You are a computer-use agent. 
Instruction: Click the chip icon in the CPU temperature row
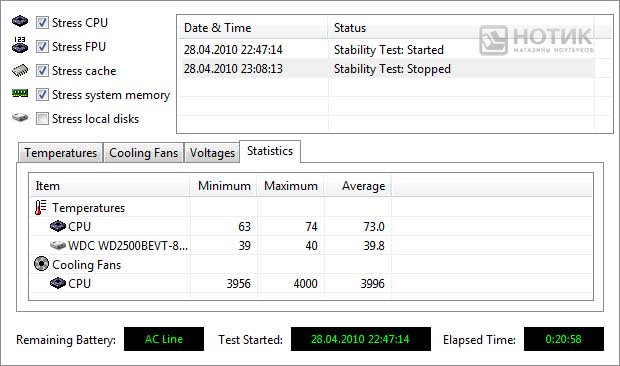pos(58,226)
